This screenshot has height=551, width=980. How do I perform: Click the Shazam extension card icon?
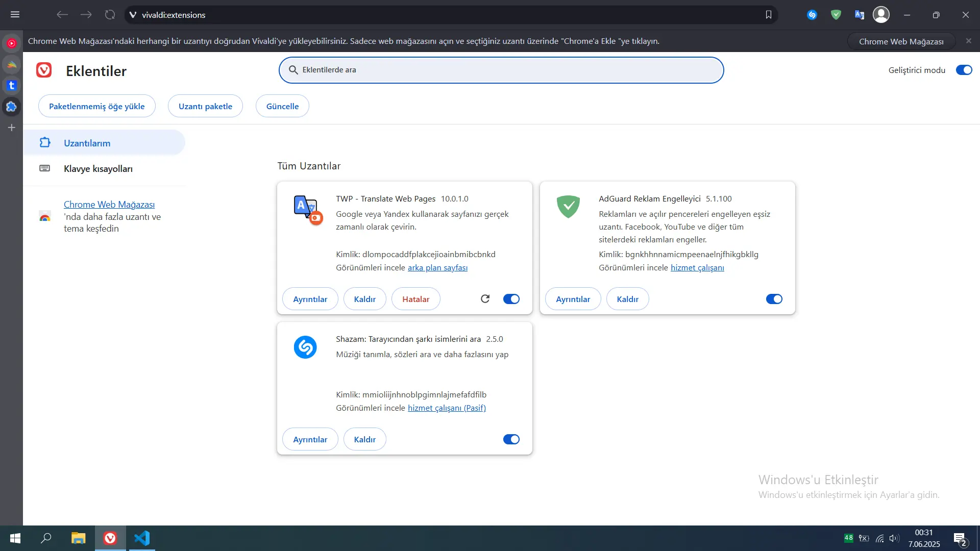305,347
